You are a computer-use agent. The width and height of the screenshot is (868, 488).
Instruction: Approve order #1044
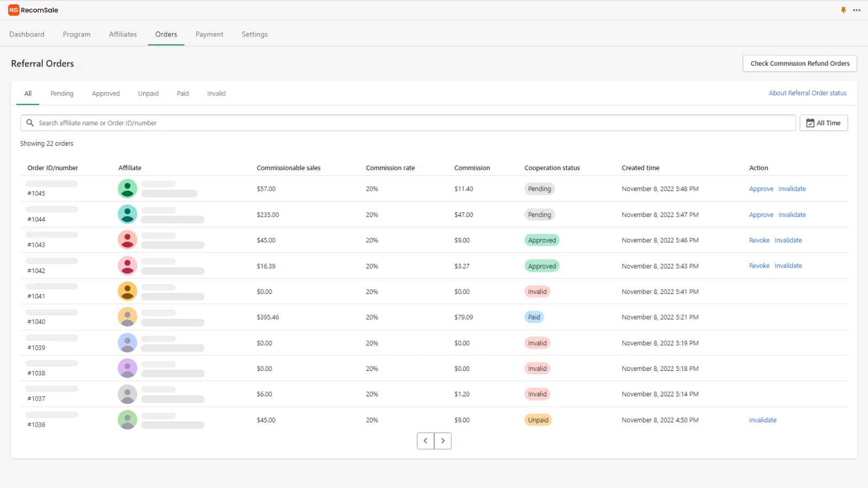pyautogui.click(x=761, y=215)
